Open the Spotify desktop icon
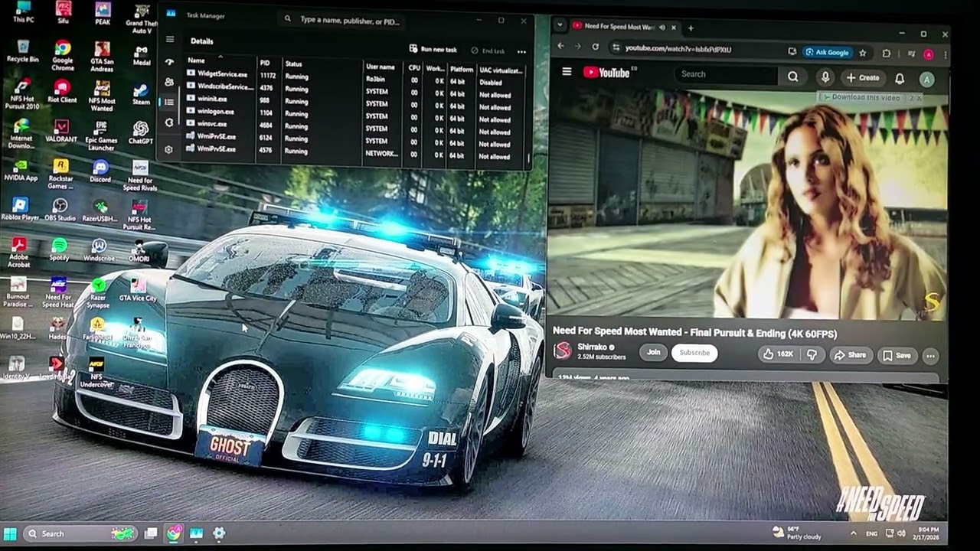980x551 pixels. (x=59, y=249)
